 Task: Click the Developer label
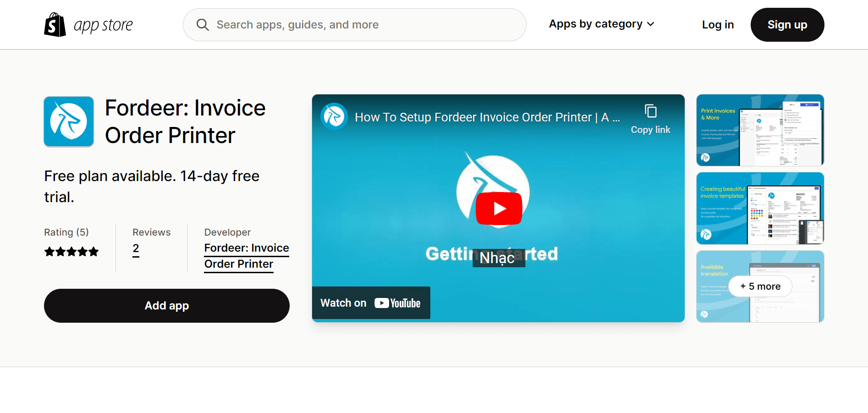point(227,232)
